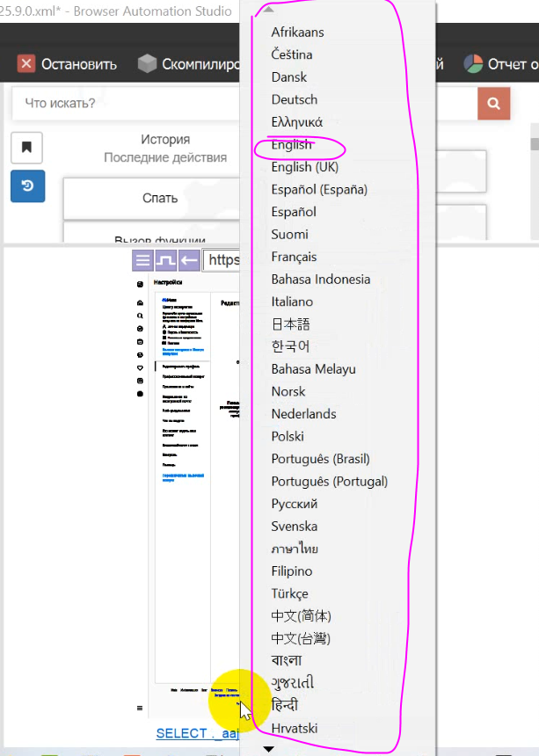Pick Deutsch from the language list
The height and width of the screenshot is (756, 539).
pyautogui.click(x=295, y=99)
